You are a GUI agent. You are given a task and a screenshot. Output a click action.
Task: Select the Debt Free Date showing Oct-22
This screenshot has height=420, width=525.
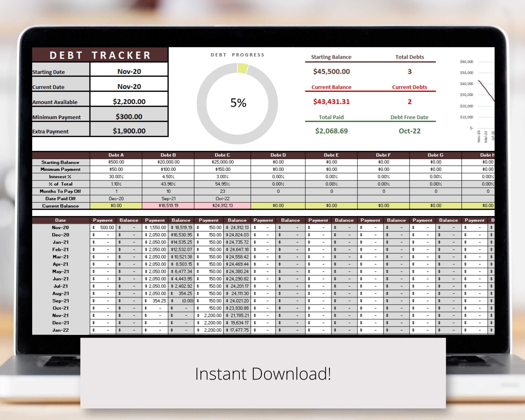[409, 131]
